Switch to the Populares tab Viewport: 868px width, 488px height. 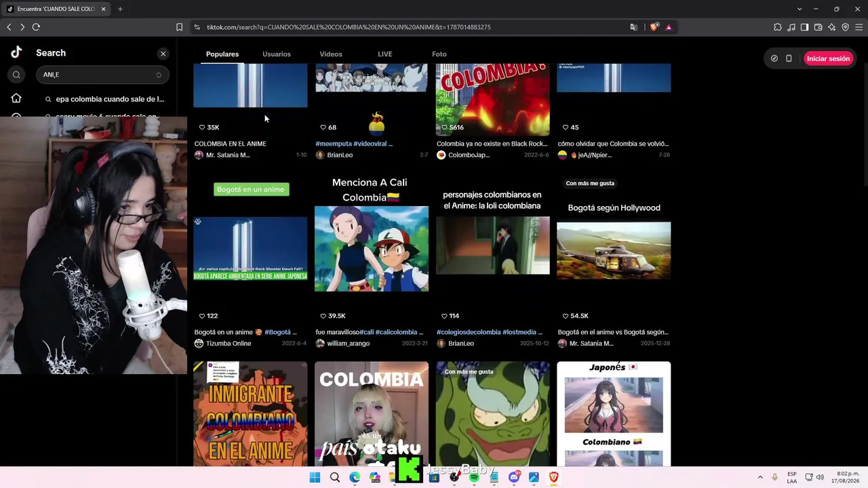click(x=222, y=54)
